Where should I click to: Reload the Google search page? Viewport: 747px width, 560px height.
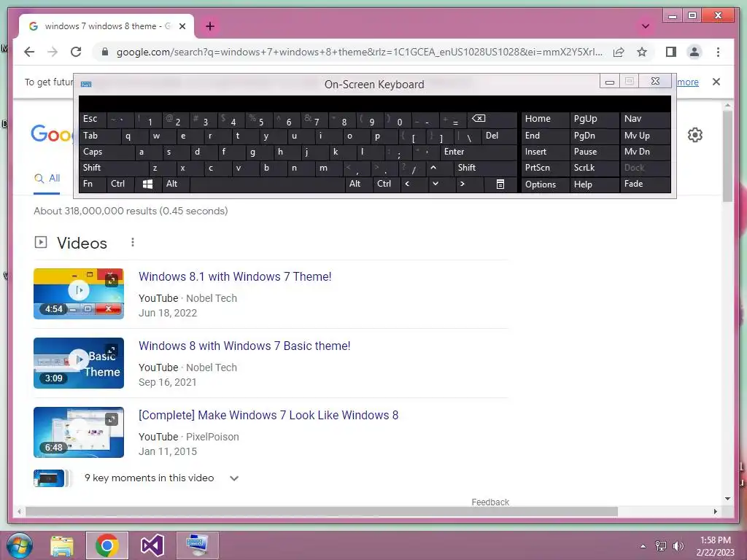[76, 52]
